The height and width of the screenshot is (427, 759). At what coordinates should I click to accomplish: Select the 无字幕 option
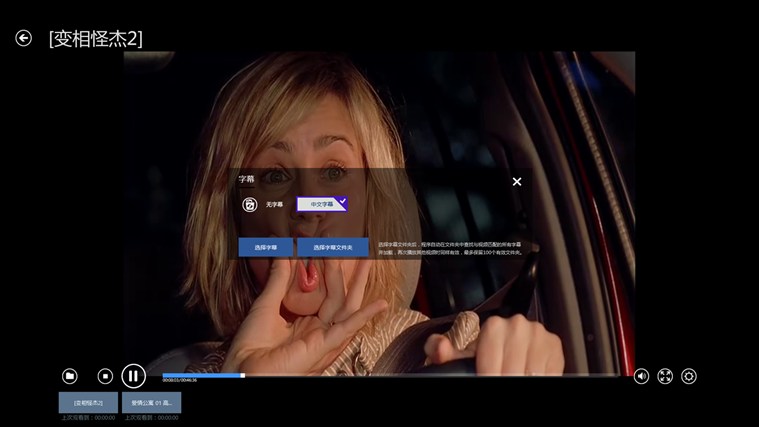point(274,204)
